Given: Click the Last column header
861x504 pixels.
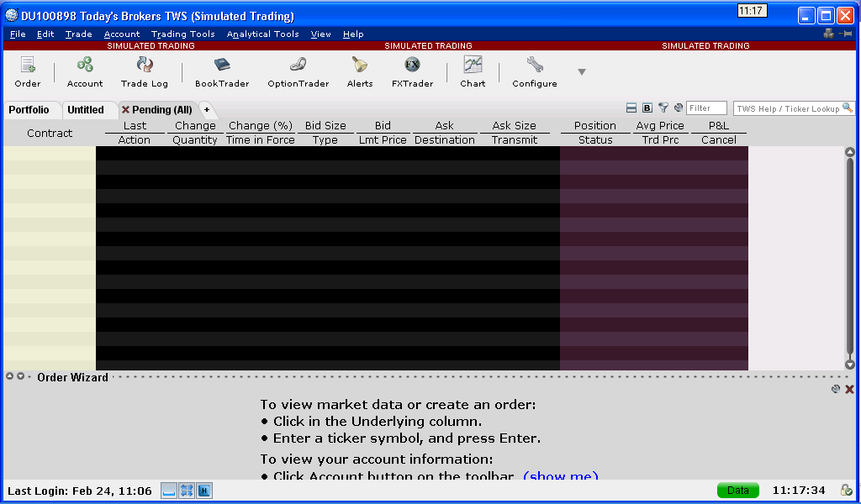Looking at the screenshot, I should click(x=135, y=126).
